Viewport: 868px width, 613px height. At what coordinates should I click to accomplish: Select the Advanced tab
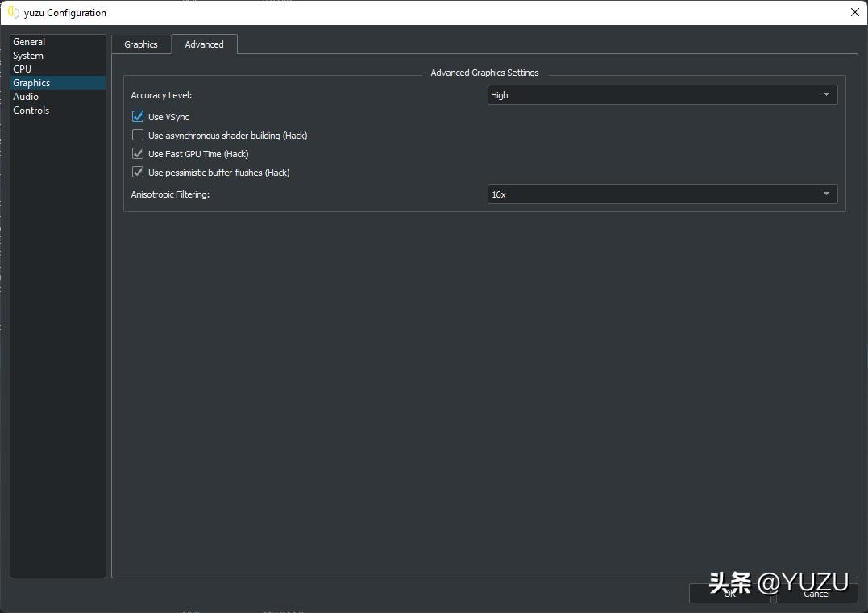tap(204, 44)
